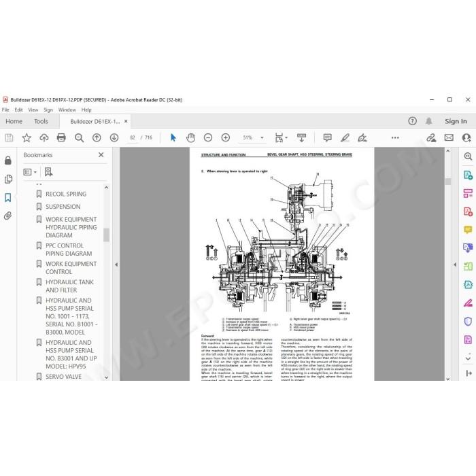The image size is (476, 476).
Task: Add a comment note
Action: [327, 138]
